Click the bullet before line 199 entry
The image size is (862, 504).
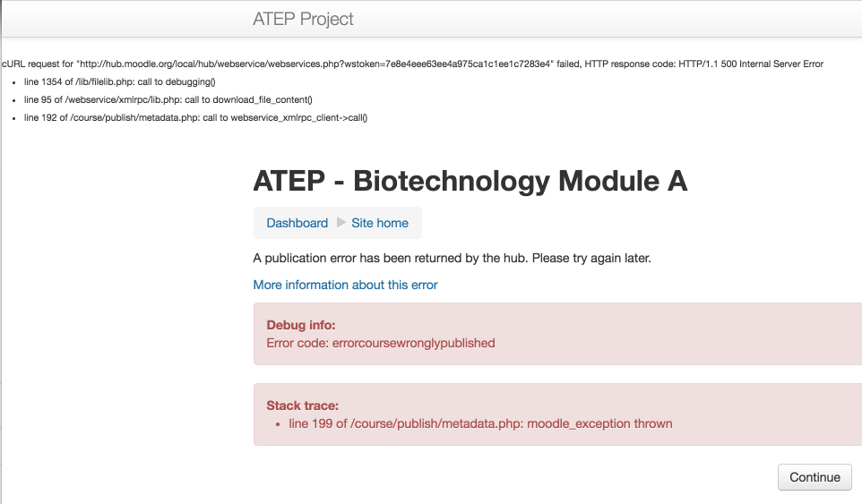[278, 424]
